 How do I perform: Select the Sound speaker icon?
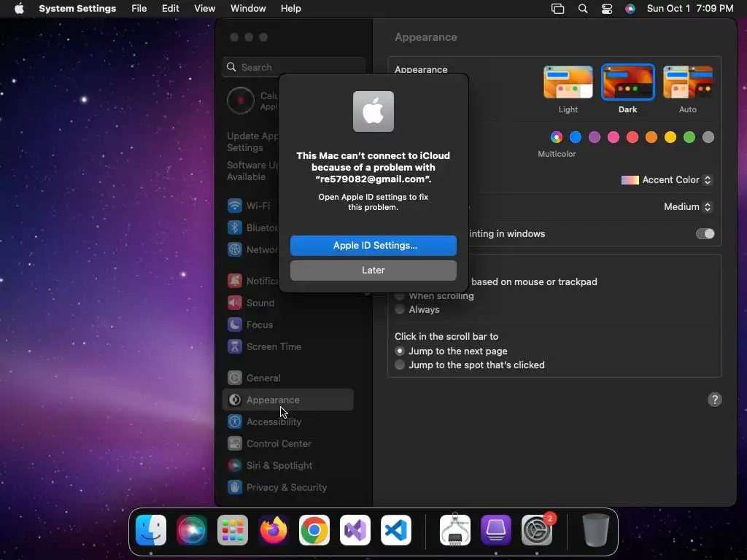tap(234, 303)
